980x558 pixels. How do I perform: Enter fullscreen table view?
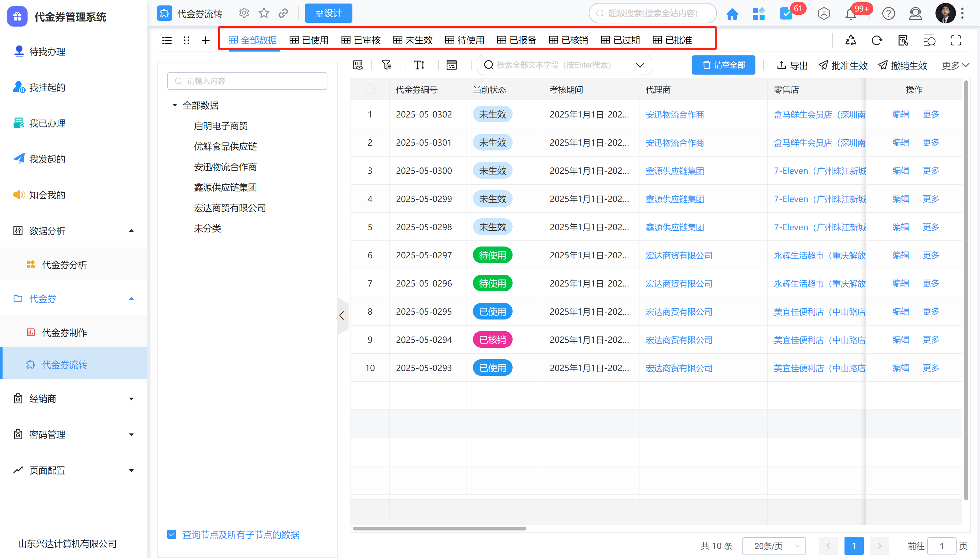click(x=956, y=40)
